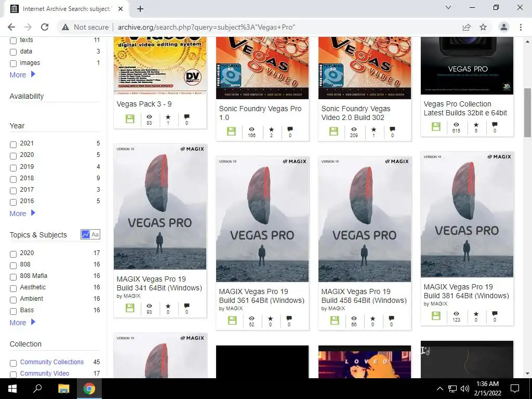Open Sonic Foundry Vegas Video 2.0 Build 302

click(x=355, y=113)
